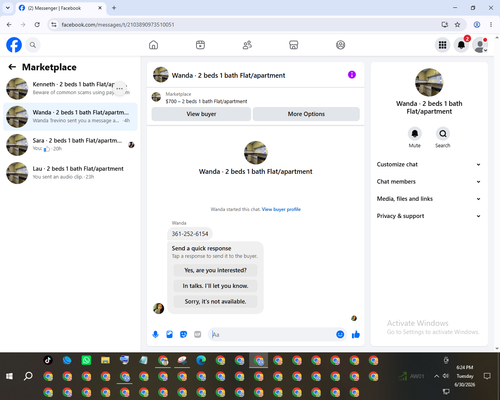Open Facebook home via the logo

[14, 45]
